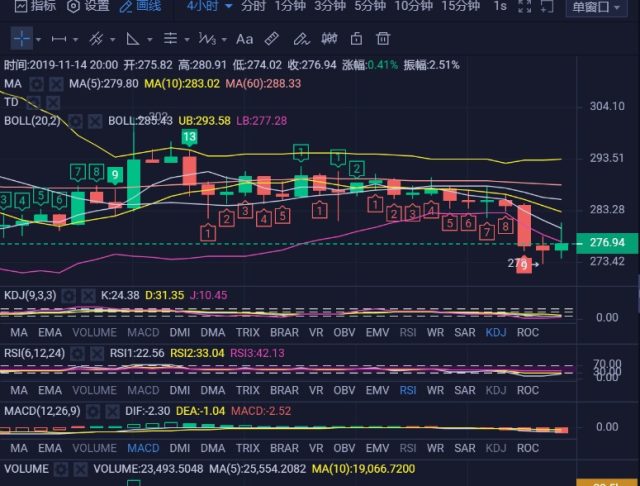Screen dimensions: 640x486
Task: Select the Elliott wave drawing tool
Action: pos(207,39)
